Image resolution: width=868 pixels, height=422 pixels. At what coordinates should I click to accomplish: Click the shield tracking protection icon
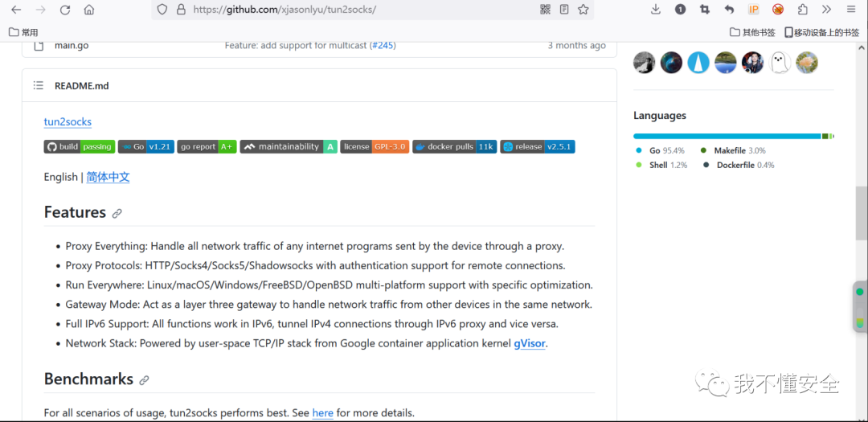(162, 10)
